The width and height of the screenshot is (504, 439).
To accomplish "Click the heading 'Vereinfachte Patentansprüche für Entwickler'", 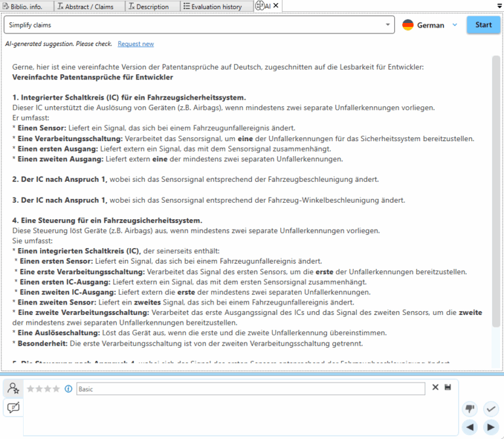I will (93, 77).
